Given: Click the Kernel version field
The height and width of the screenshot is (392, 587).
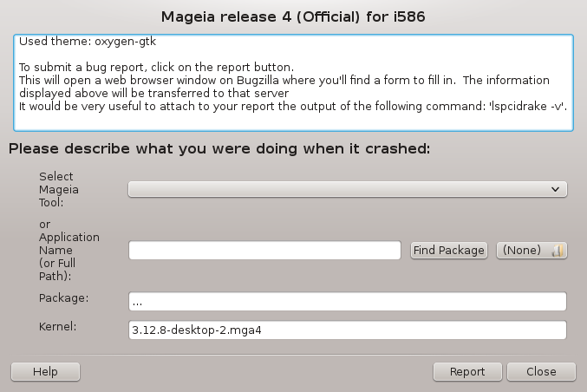Looking at the screenshot, I should [x=347, y=330].
